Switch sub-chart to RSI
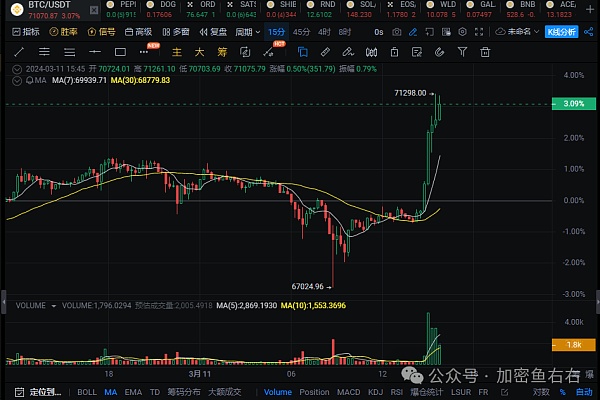600x400 pixels. pos(396,392)
